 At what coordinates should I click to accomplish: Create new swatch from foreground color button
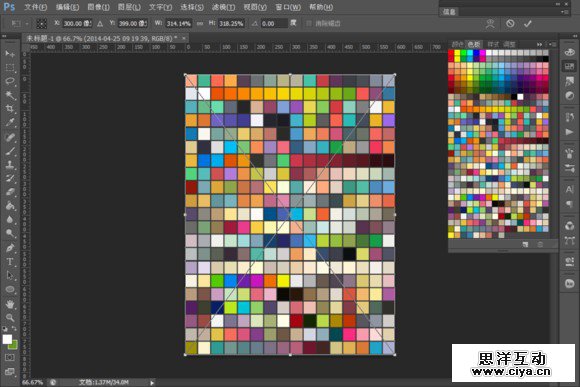pyautogui.click(x=525, y=245)
